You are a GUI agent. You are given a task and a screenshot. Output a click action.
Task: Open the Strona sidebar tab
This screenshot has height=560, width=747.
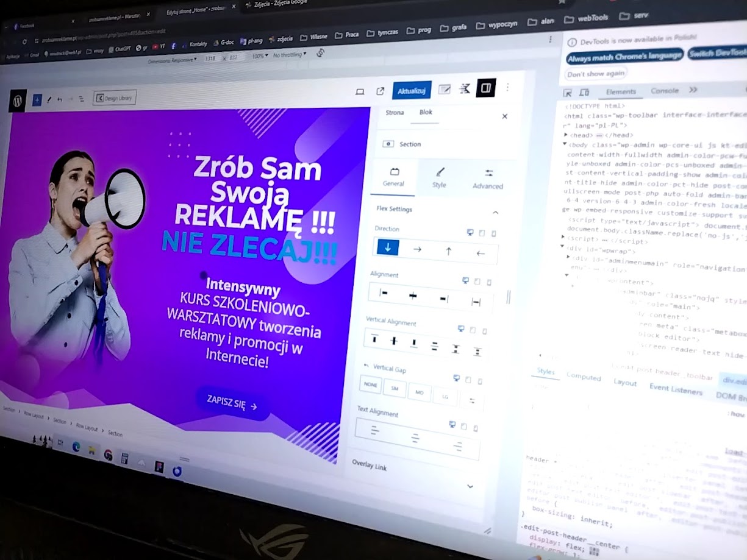click(x=395, y=113)
